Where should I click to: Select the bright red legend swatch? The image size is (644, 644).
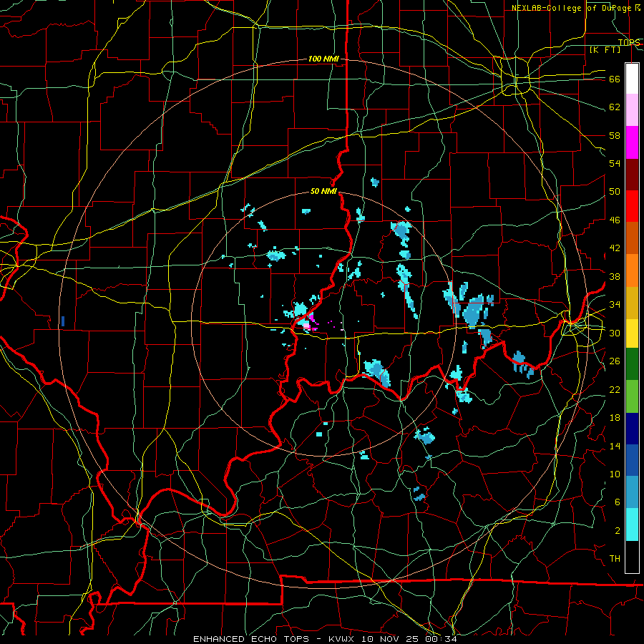(632, 206)
